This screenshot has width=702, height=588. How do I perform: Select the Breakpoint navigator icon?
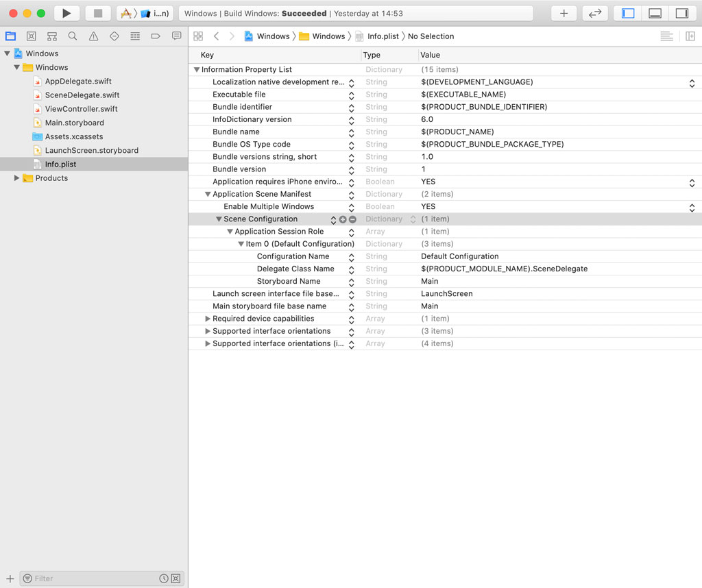[155, 36]
